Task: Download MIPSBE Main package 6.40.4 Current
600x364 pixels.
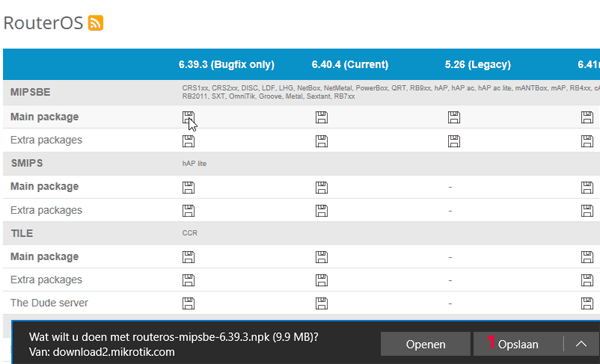Action: click(321, 118)
